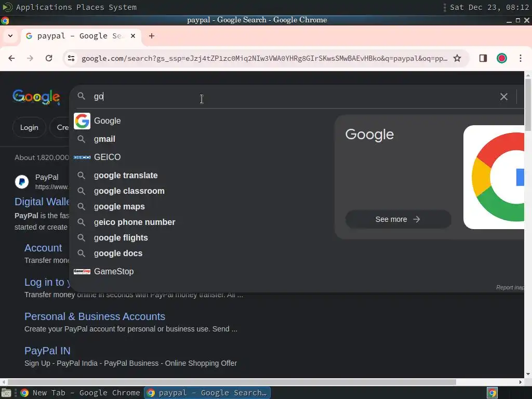Click the address bar URL
Image resolution: width=532 pixels, height=399 pixels.
264,58
